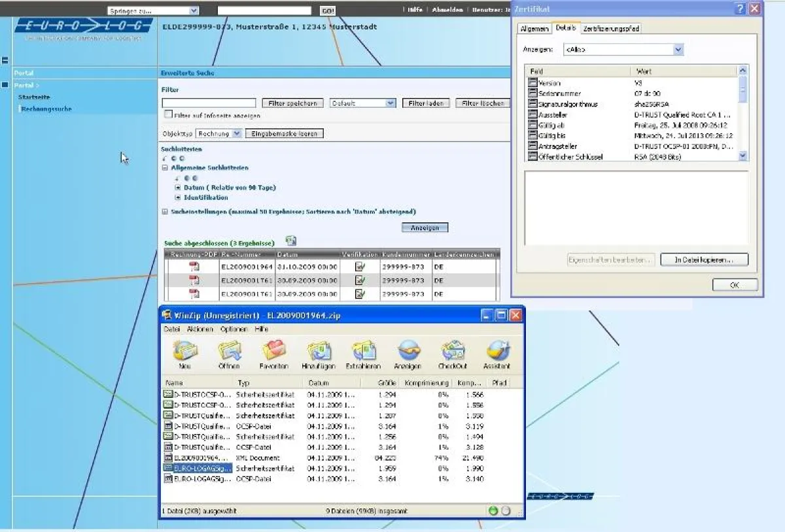
Task: Switch to the Zertifizierungspfad tab
Action: click(611, 29)
